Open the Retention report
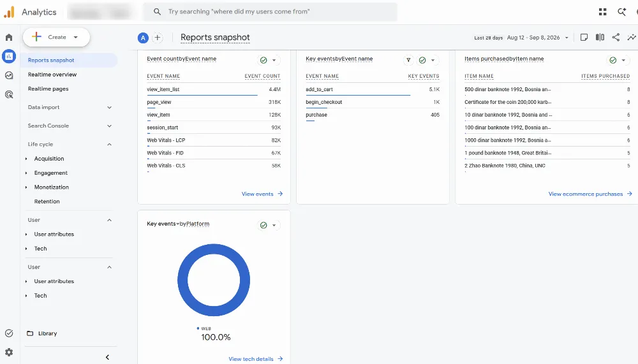The height and width of the screenshot is (364, 638). click(47, 201)
